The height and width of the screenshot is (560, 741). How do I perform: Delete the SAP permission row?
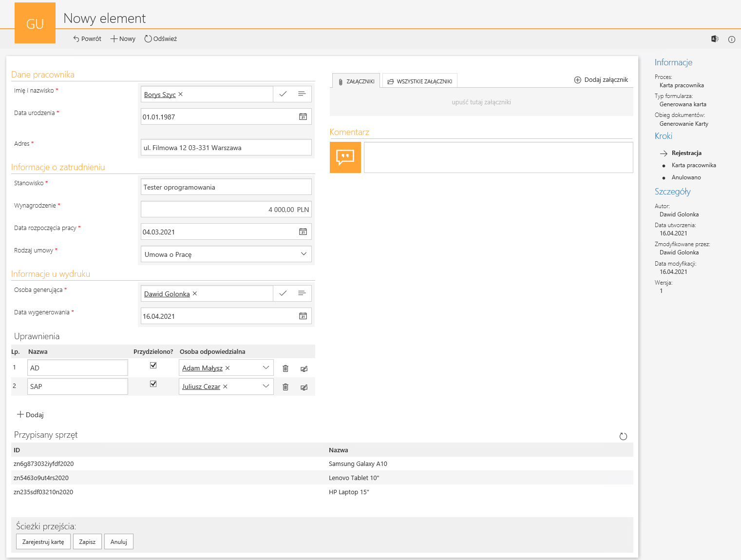[285, 387]
